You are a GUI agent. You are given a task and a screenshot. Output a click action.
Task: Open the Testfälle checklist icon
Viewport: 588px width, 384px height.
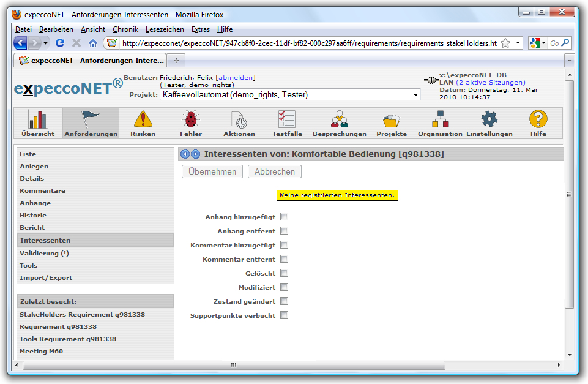[286, 119]
